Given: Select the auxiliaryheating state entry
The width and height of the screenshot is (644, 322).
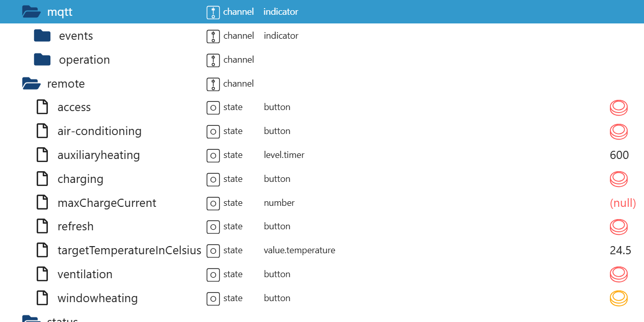Looking at the screenshot, I should tap(99, 155).
